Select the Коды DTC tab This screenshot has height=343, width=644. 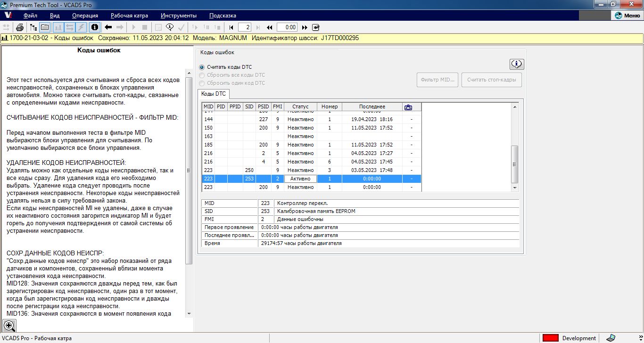click(x=214, y=94)
